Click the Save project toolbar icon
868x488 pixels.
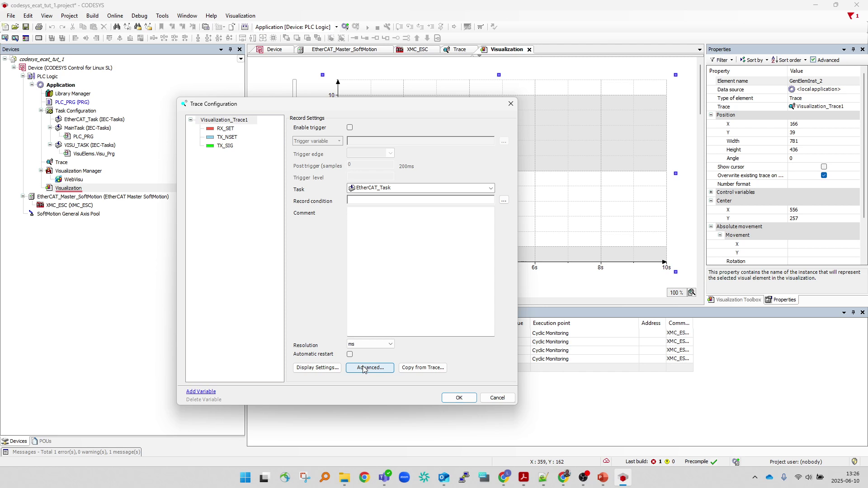pos(26,27)
